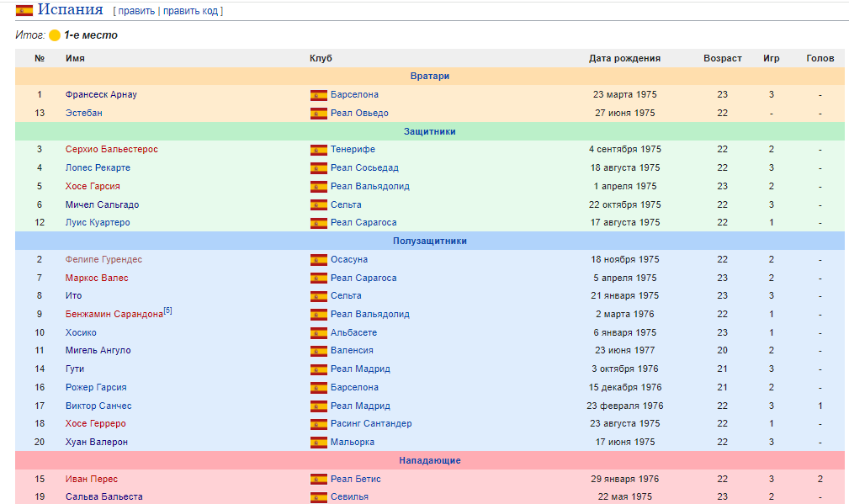Click the gold medal circle icon near Итог
The width and height of the screenshot is (849, 504).
click(55, 35)
